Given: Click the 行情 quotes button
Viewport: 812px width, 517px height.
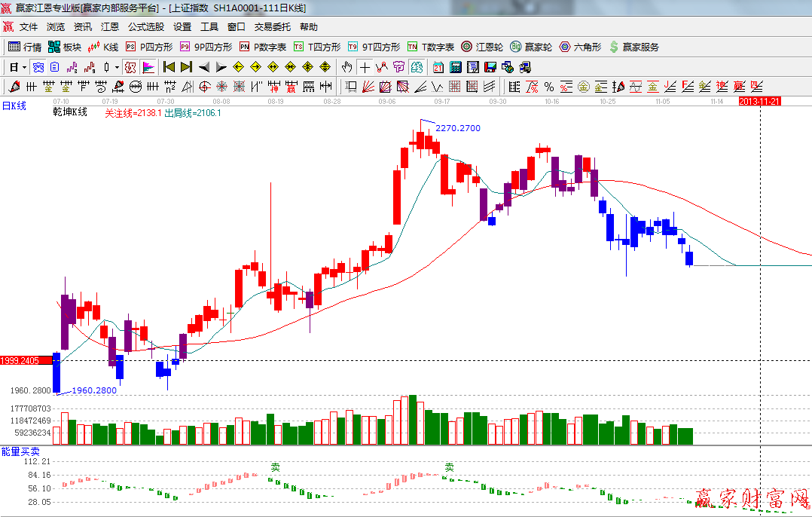Looking at the screenshot, I should 25,47.
